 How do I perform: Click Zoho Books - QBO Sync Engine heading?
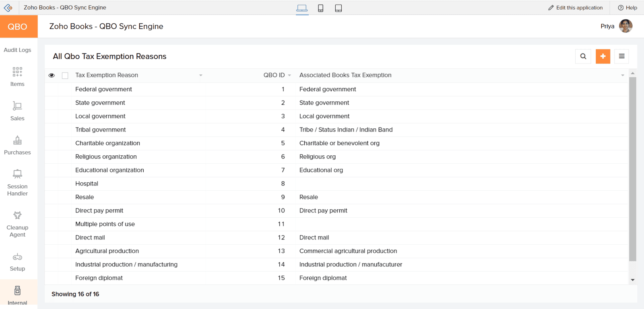pyautogui.click(x=106, y=26)
